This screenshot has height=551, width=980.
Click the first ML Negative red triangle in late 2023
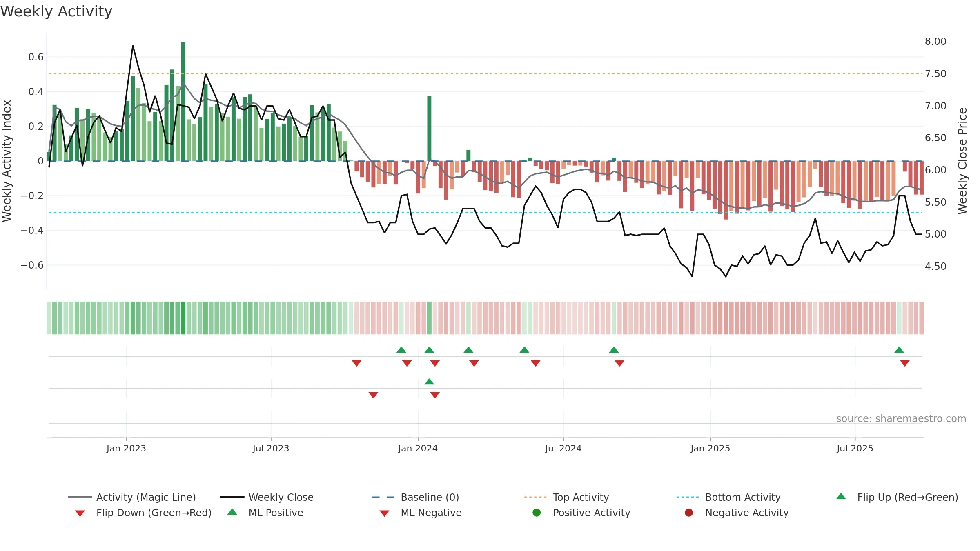(374, 395)
